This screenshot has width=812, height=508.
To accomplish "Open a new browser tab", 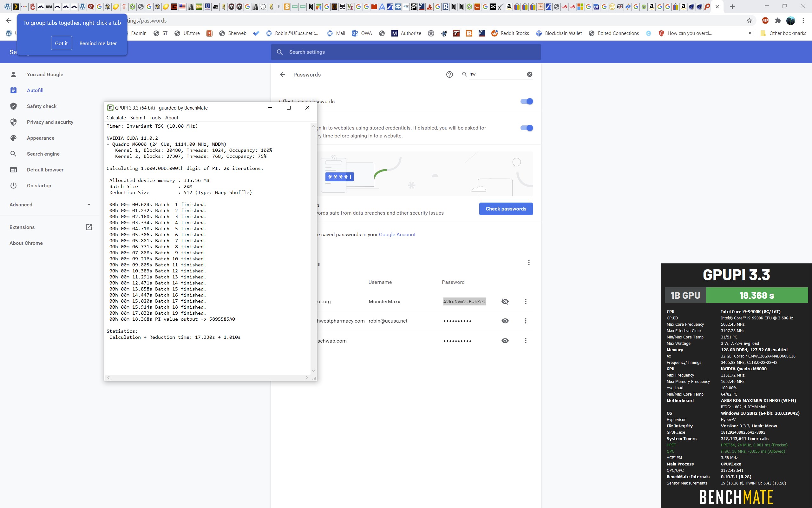I will coord(732,6).
